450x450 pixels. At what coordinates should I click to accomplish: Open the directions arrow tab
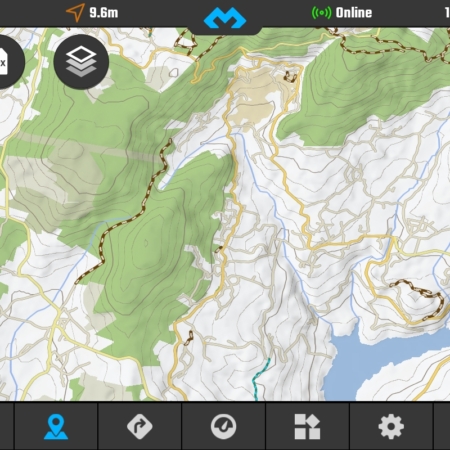(140, 426)
